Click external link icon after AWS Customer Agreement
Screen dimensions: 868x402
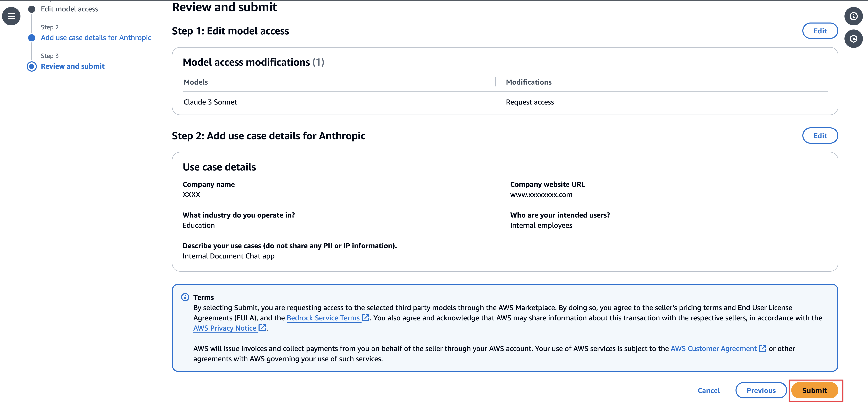763,348
